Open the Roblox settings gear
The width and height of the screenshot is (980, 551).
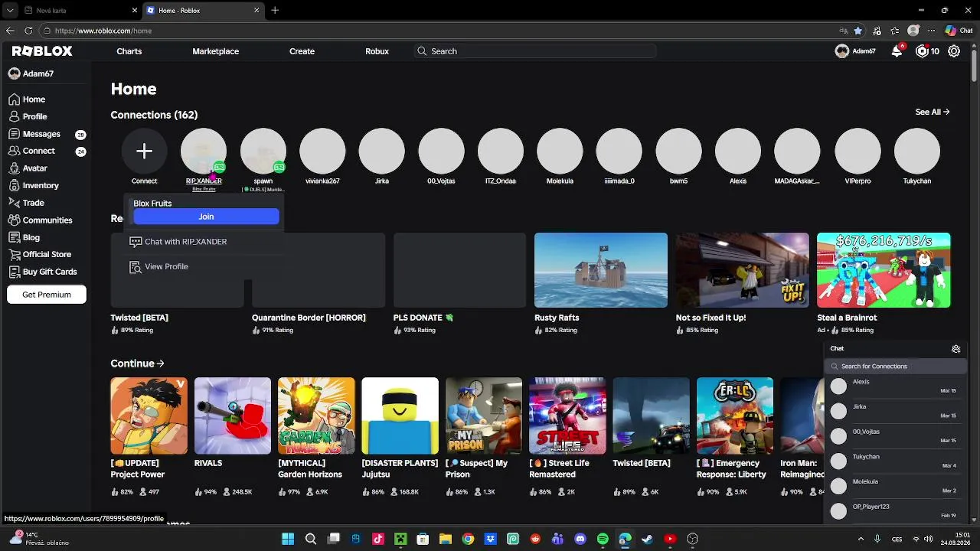(954, 51)
